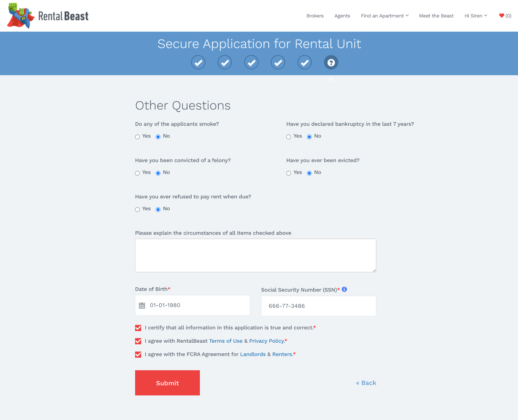Open Meet the Beast page
This screenshot has width=518, height=420.
(436, 16)
